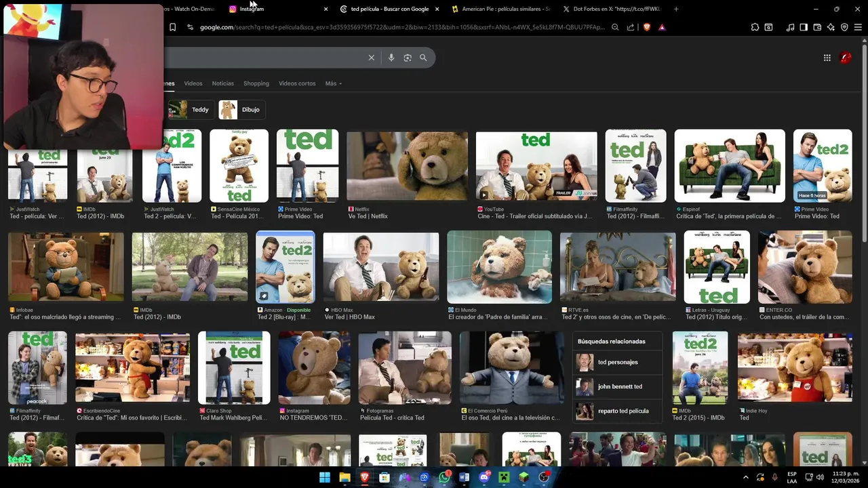Open the browser extensions puzzle icon
The image size is (868, 488).
pos(755,27)
